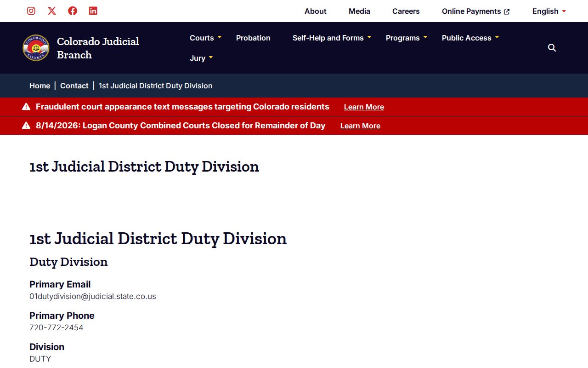588x368 pixels.
Task: Click warning icon beside Logan County alert
Action: 26,126
